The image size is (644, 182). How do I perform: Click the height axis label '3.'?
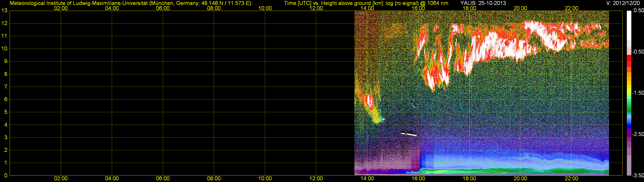click(x=6, y=137)
